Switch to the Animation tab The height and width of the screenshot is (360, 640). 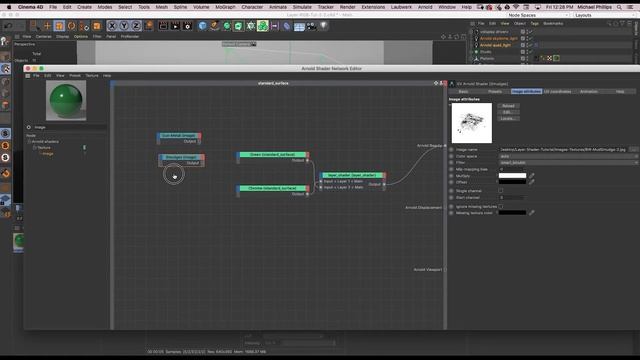coord(589,91)
